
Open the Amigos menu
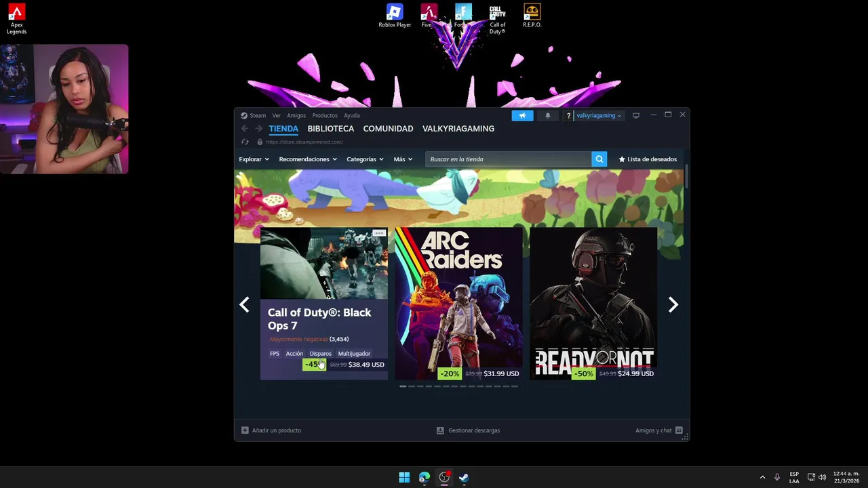click(x=296, y=115)
